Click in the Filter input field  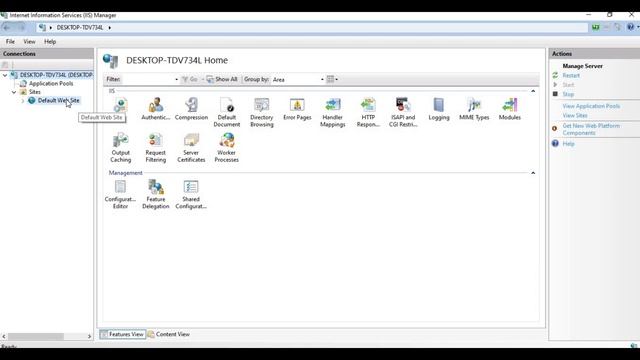point(148,80)
